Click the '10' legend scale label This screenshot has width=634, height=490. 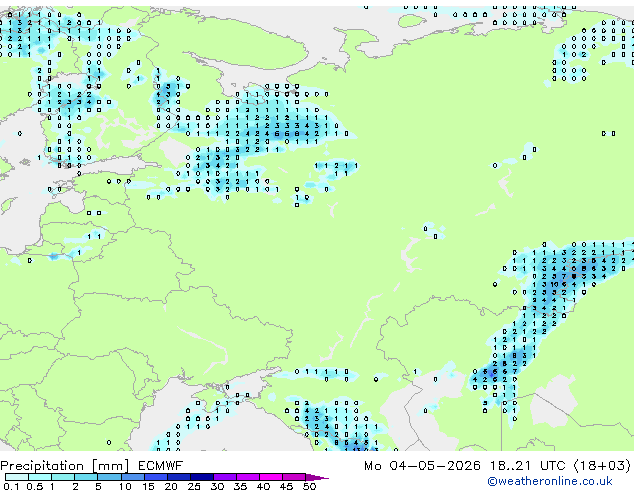125,486
